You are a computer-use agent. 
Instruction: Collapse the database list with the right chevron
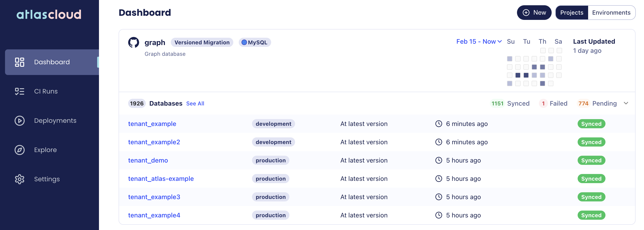click(x=626, y=103)
